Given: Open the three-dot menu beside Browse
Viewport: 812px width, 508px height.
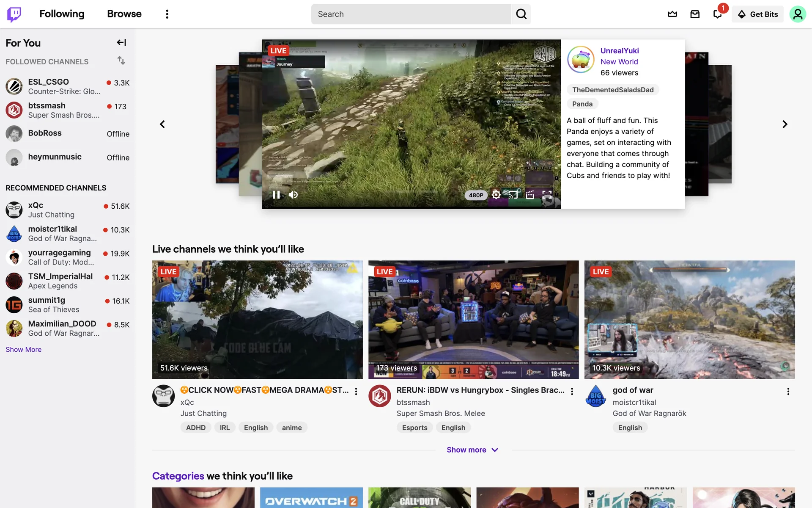Looking at the screenshot, I should coord(167,14).
